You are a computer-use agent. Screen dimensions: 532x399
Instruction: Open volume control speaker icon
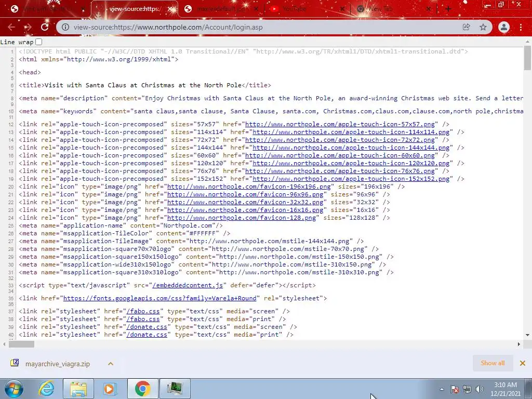click(x=479, y=389)
